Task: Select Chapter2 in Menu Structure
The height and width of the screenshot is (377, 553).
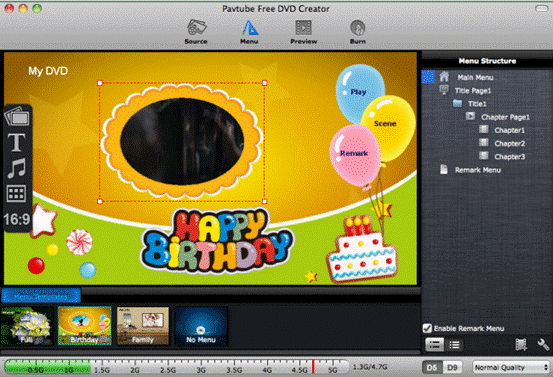Action: (509, 144)
